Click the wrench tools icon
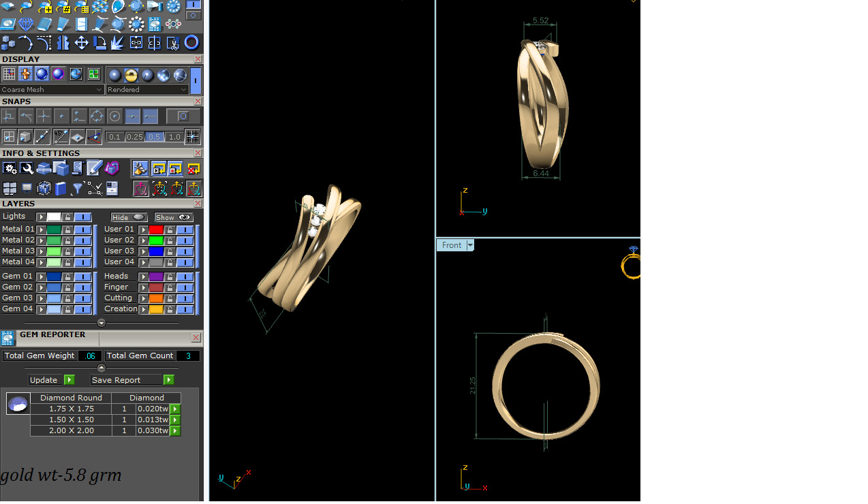The width and height of the screenshot is (868, 504). tap(27, 168)
